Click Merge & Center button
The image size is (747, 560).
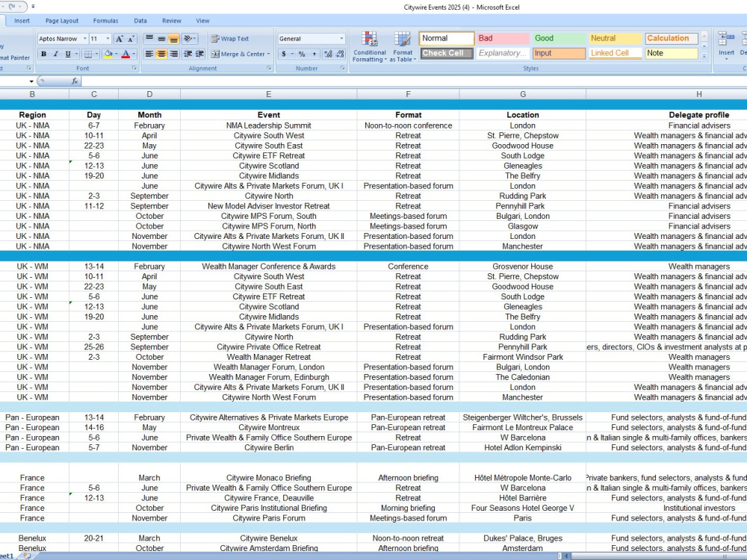pos(238,55)
